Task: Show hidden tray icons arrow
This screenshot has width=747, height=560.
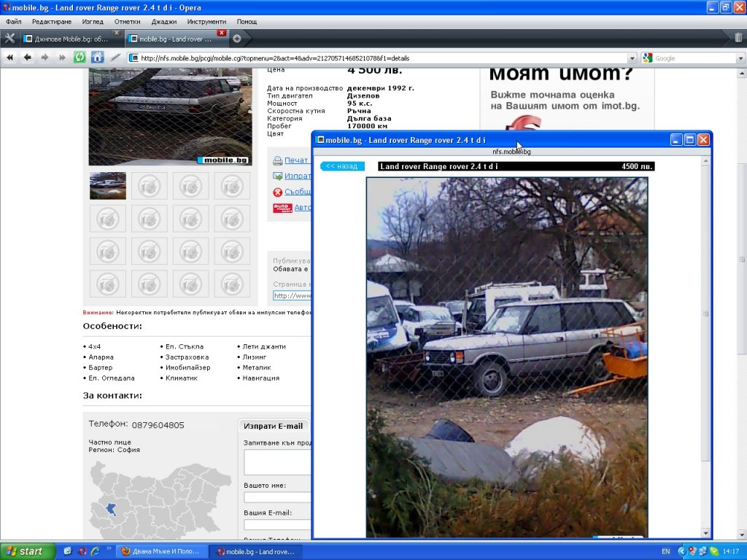Action: [681, 551]
